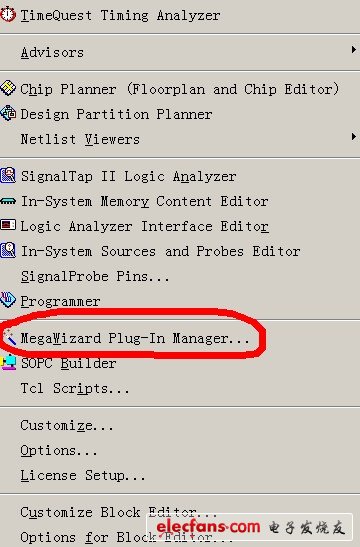Click the Logic Analyzer Interface Editor icon
This screenshot has width=360, height=547.
tap(8, 225)
